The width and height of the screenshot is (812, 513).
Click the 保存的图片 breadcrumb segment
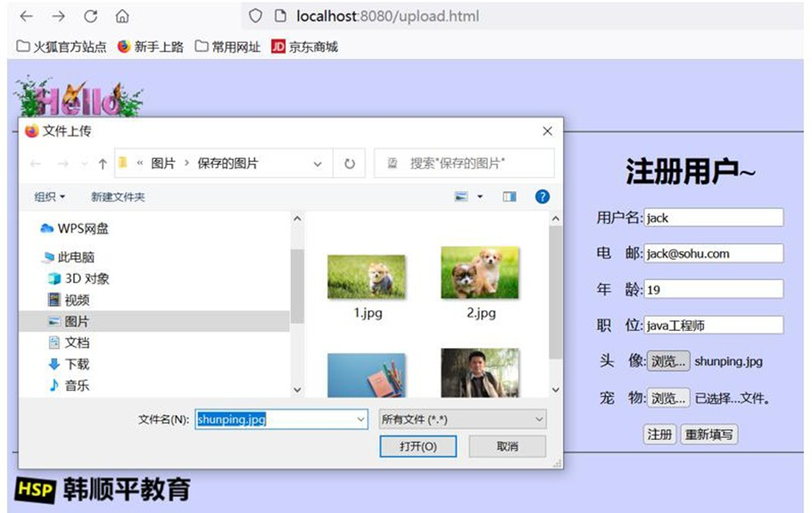(x=228, y=163)
